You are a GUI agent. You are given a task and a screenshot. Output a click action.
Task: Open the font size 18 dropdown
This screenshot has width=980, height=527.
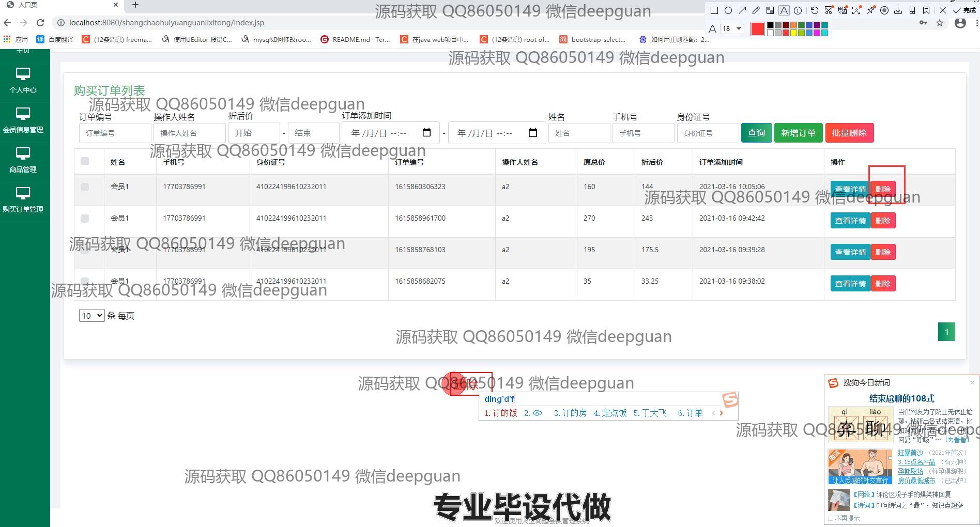(732, 29)
